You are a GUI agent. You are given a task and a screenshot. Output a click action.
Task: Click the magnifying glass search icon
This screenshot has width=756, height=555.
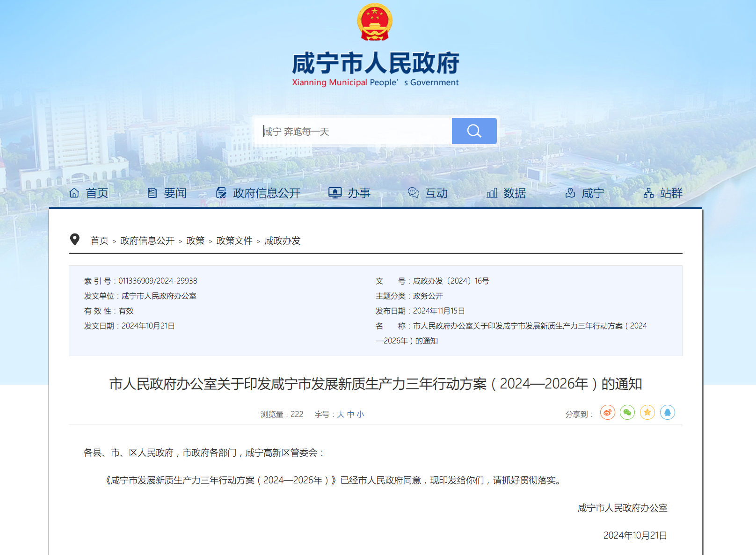(474, 131)
